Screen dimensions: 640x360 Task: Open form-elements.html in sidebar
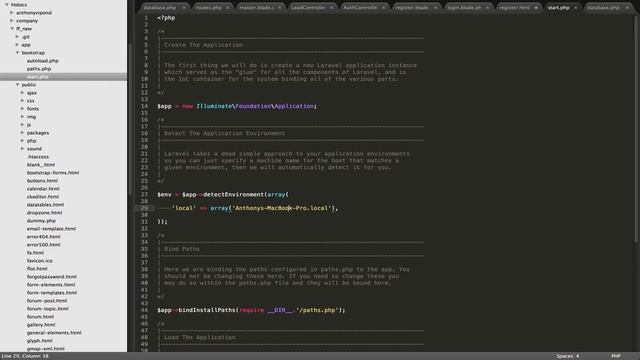(51, 284)
